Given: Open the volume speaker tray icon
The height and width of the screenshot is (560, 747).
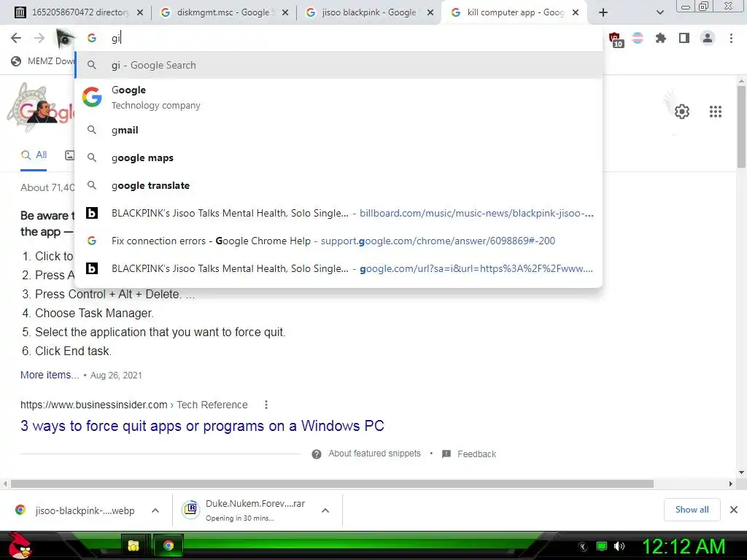Looking at the screenshot, I should click(619, 547).
